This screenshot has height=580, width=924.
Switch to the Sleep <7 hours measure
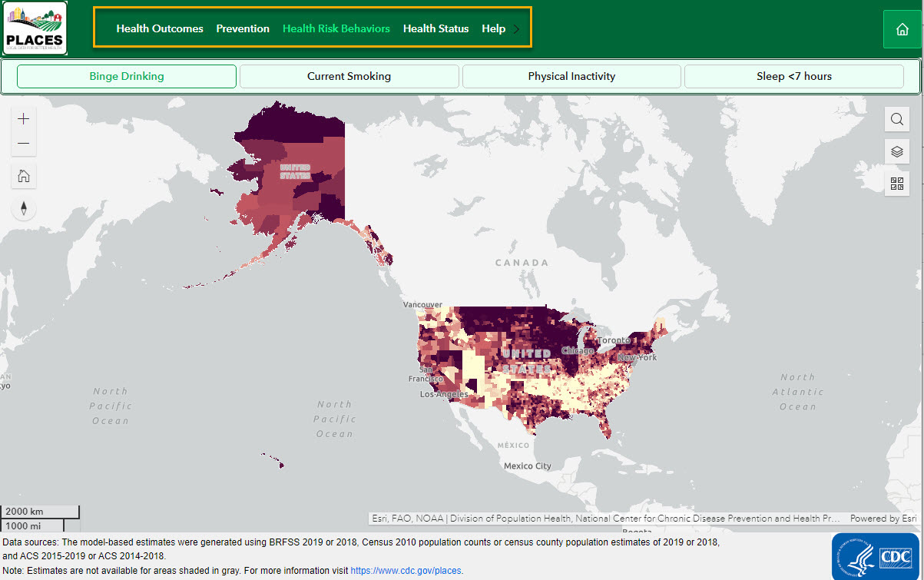(x=793, y=76)
